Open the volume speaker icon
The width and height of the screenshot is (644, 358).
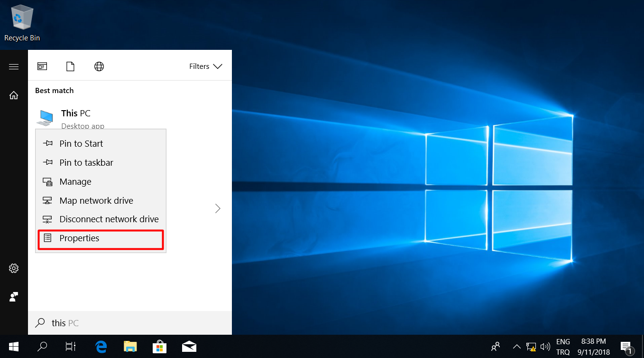pyautogui.click(x=545, y=347)
